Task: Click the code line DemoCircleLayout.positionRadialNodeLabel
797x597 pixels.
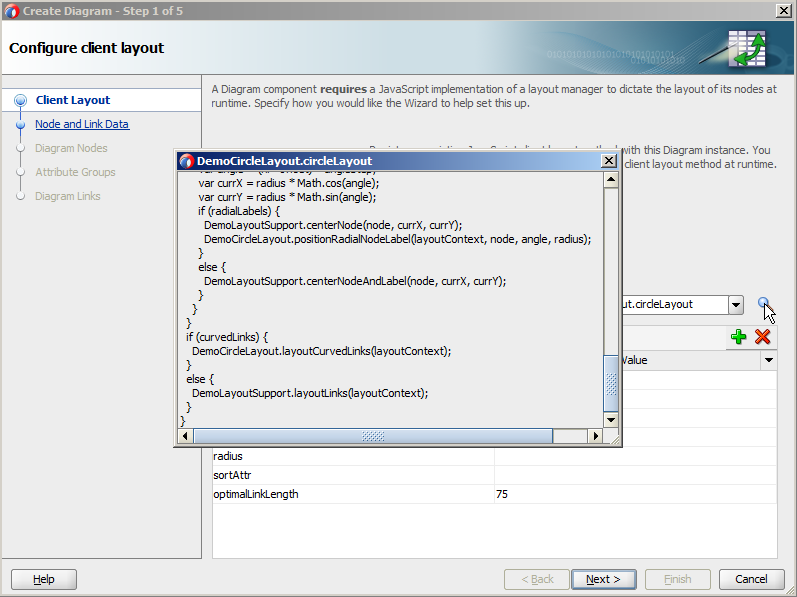Action: 397,239
